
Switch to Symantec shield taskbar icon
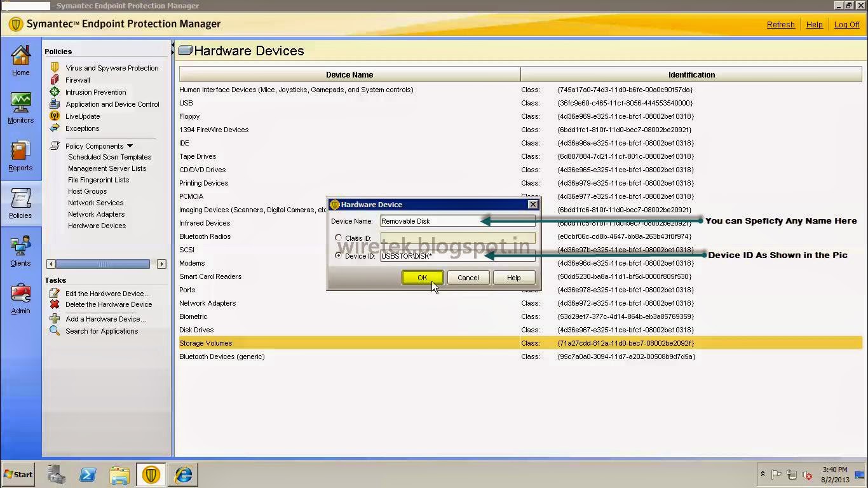151,474
